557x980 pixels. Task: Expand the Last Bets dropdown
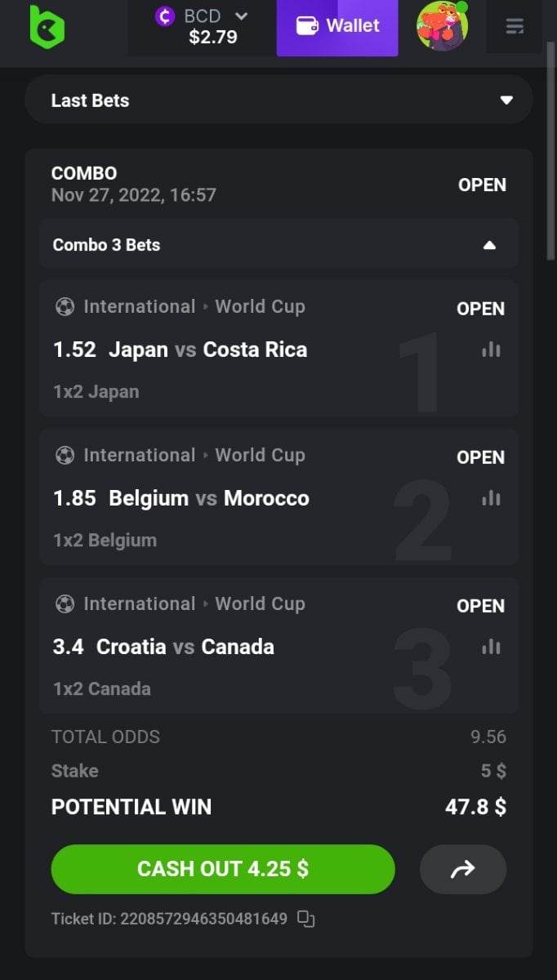pyautogui.click(x=506, y=100)
